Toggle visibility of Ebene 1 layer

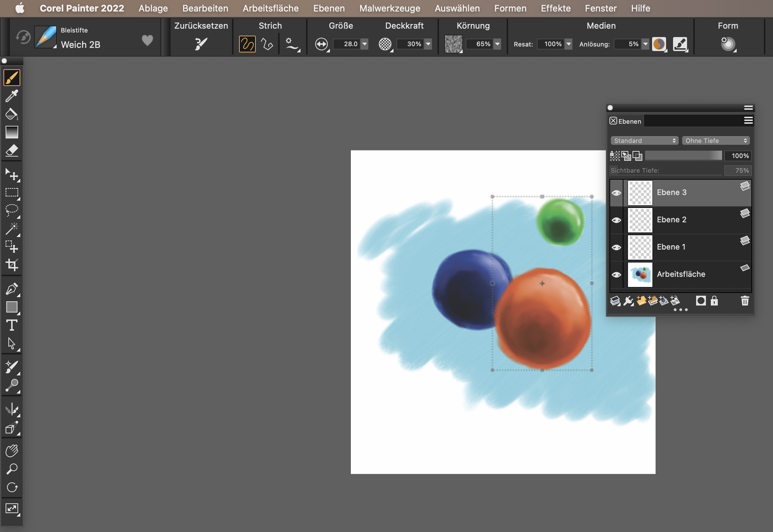tap(616, 247)
